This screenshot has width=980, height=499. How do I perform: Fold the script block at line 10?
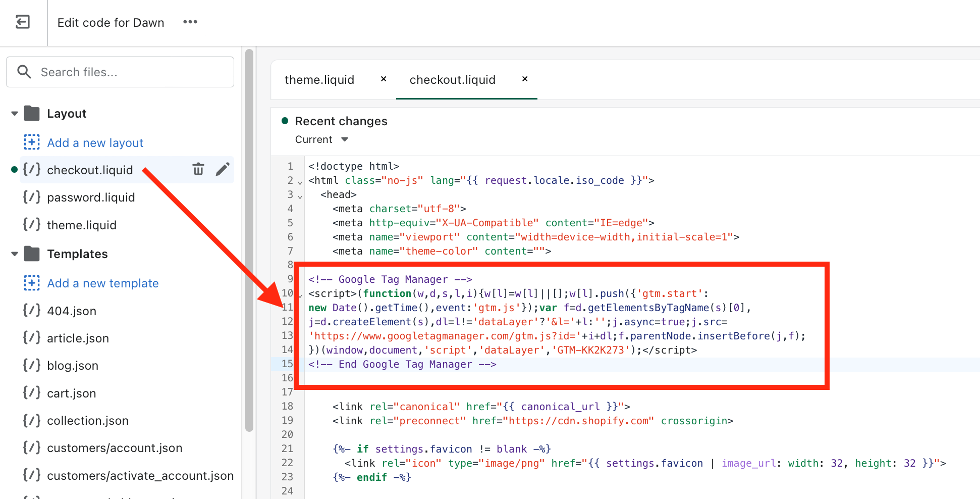click(x=300, y=295)
